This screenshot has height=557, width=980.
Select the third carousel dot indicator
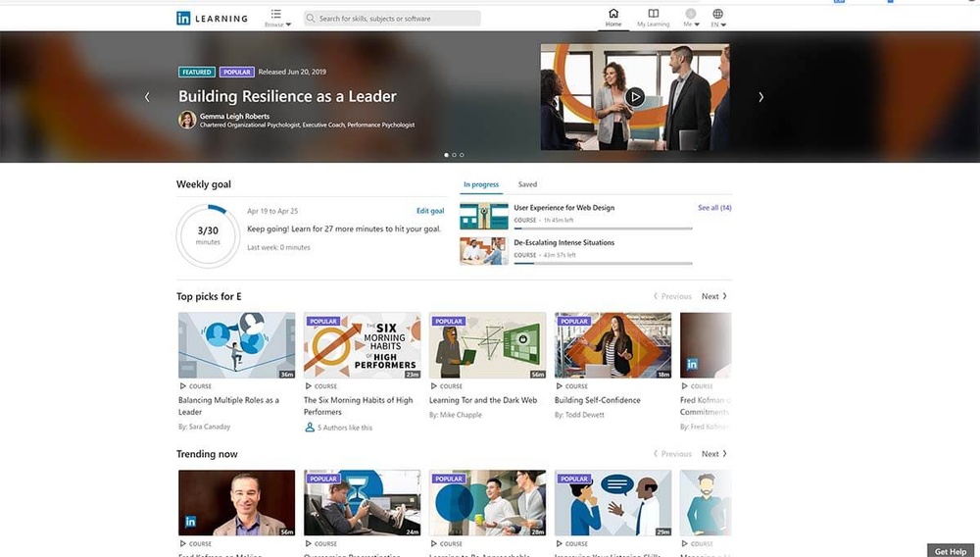click(x=462, y=155)
